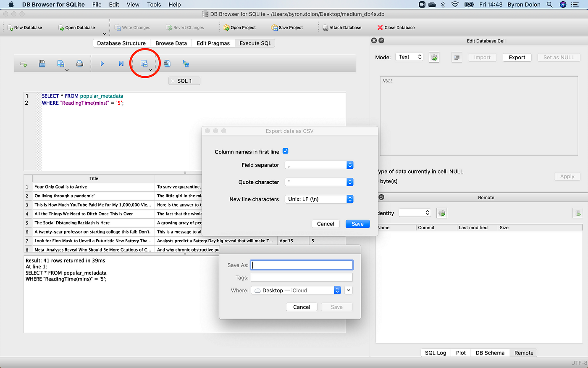Viewport: 588px width, 368px height.
Task: Click the Save As text field
Action: click(x=302, y=265)
